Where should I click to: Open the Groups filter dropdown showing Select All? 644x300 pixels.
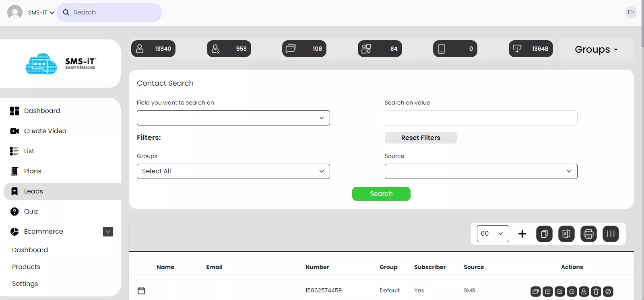[x=233, y=171]
